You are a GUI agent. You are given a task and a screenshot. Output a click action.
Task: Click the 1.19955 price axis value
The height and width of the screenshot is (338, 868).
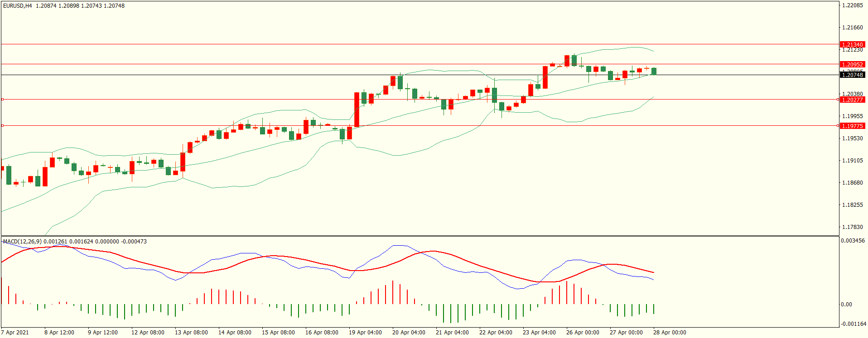(852, 116)
